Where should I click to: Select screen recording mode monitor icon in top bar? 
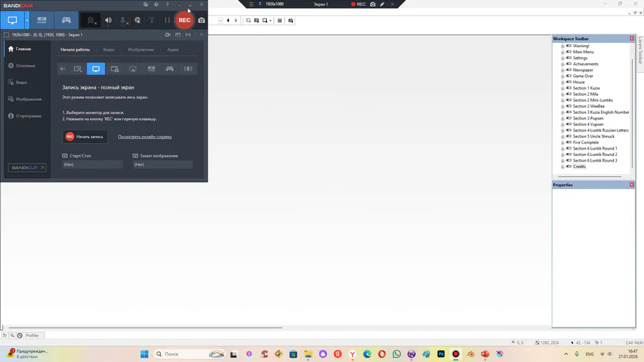pyautogui.click(x=12, y=20)
